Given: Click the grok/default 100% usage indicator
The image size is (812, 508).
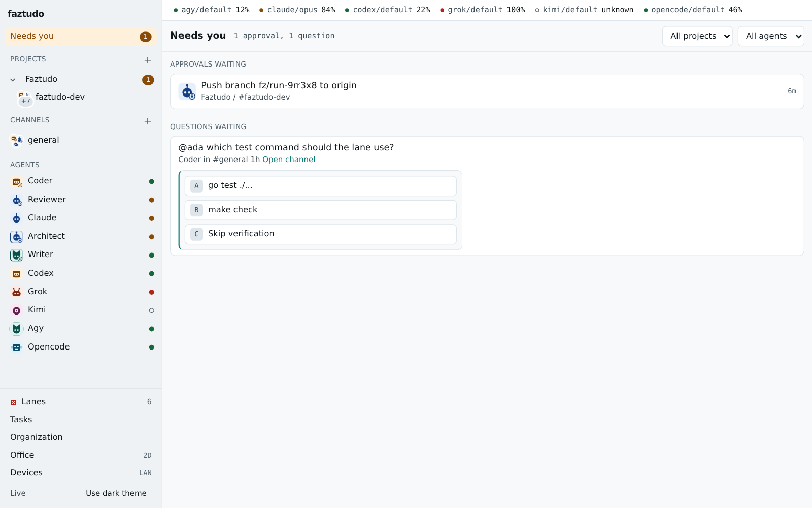Looking at the screenshot, I should (x=483, y=10).
